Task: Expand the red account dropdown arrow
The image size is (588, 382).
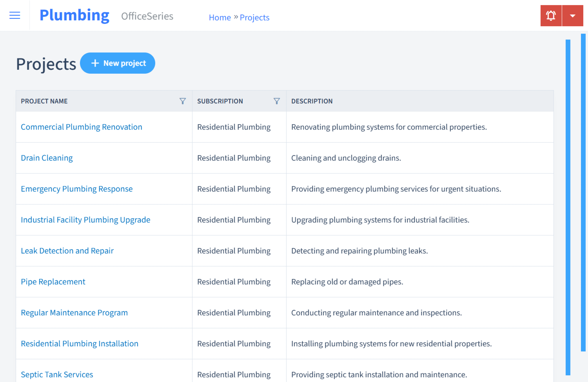Action: click(573, 15)
